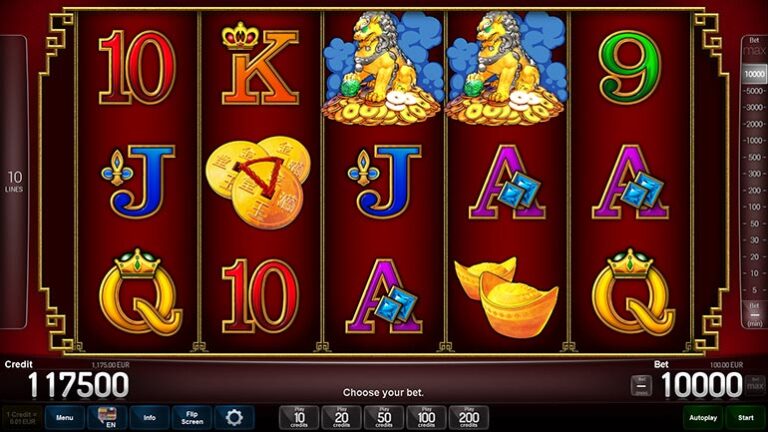Screen dimensions: 768x432
Task: Decrease bet with the minus button
Action: (x=641, y=386)
